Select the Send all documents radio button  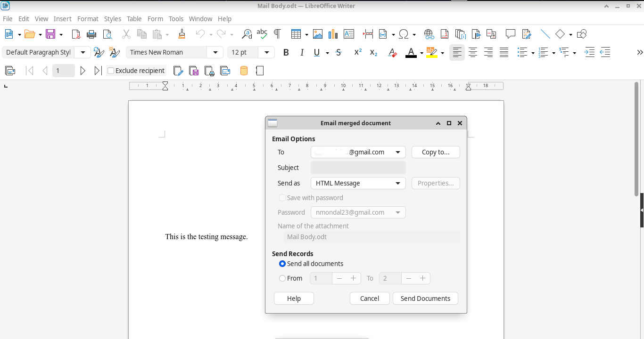[x=282, y=264]
